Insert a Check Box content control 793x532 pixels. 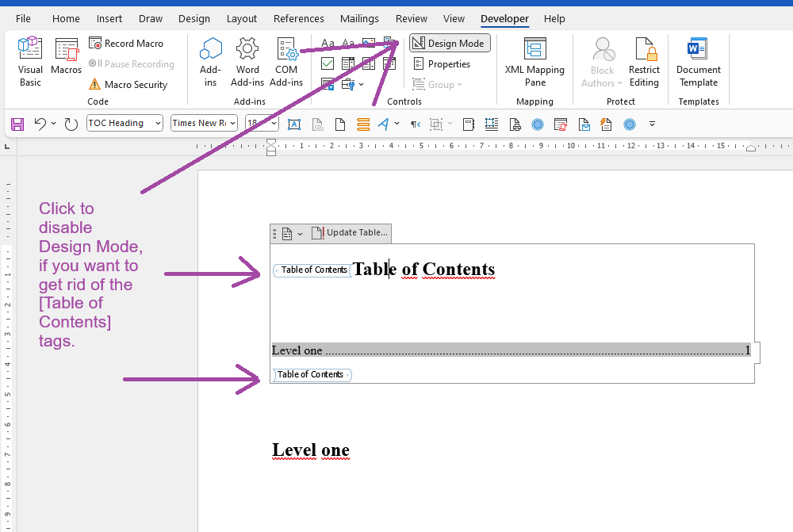click(x=328, y=63)
